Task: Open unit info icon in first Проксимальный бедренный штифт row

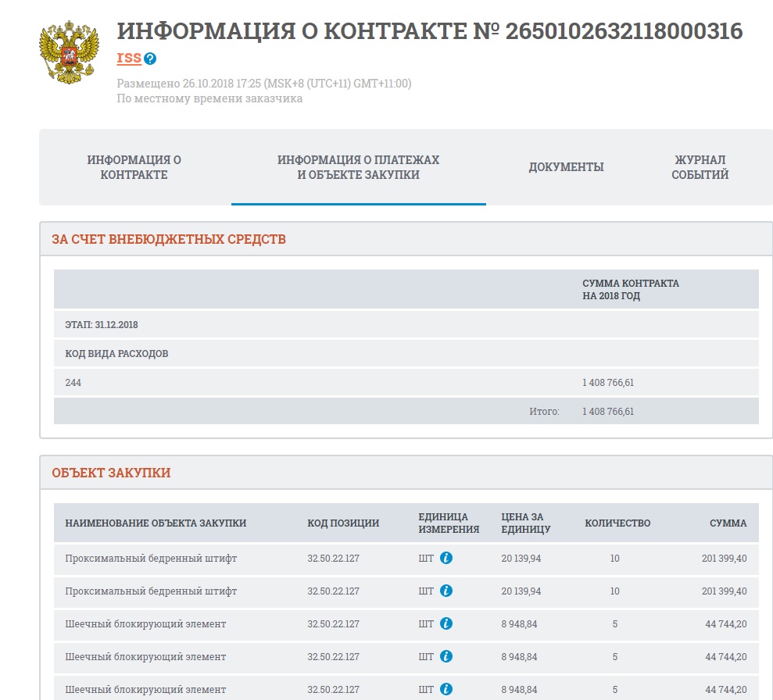Action: pyautogui.click(x=446, y=558)
